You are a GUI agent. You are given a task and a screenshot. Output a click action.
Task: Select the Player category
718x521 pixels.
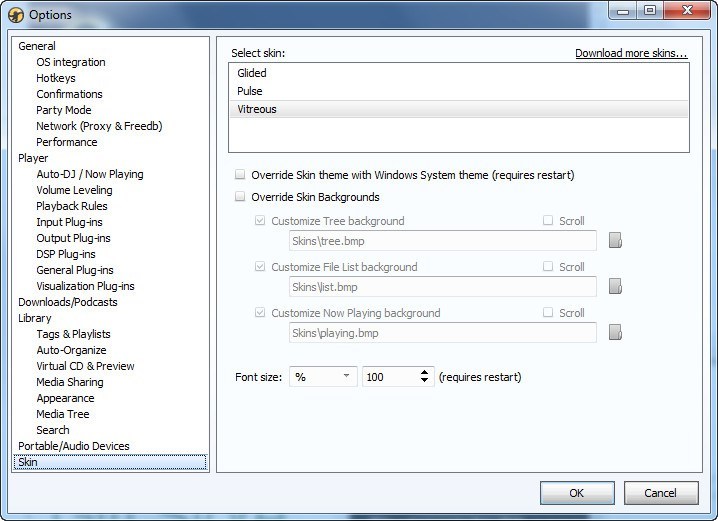coord(33,158)
